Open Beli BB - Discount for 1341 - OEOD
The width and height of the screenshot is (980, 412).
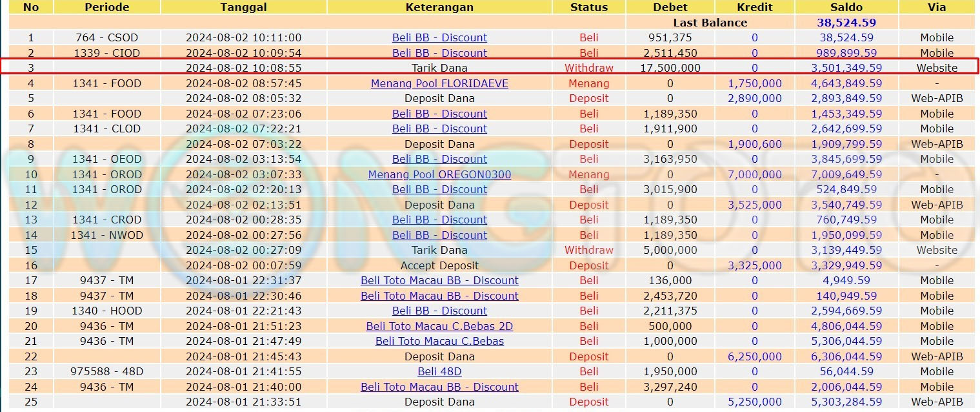click(439, 159)
